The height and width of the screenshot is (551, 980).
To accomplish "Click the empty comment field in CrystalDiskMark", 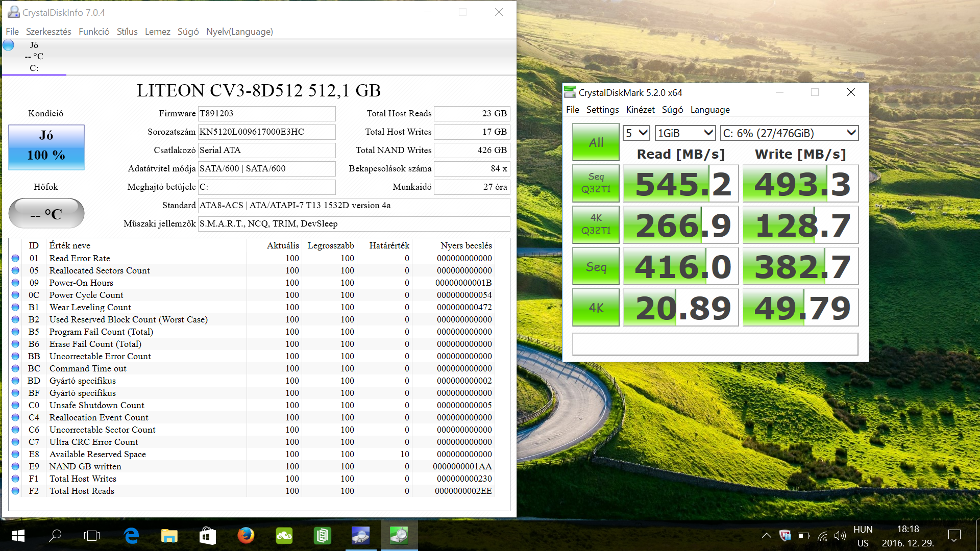I will (715, 344).
